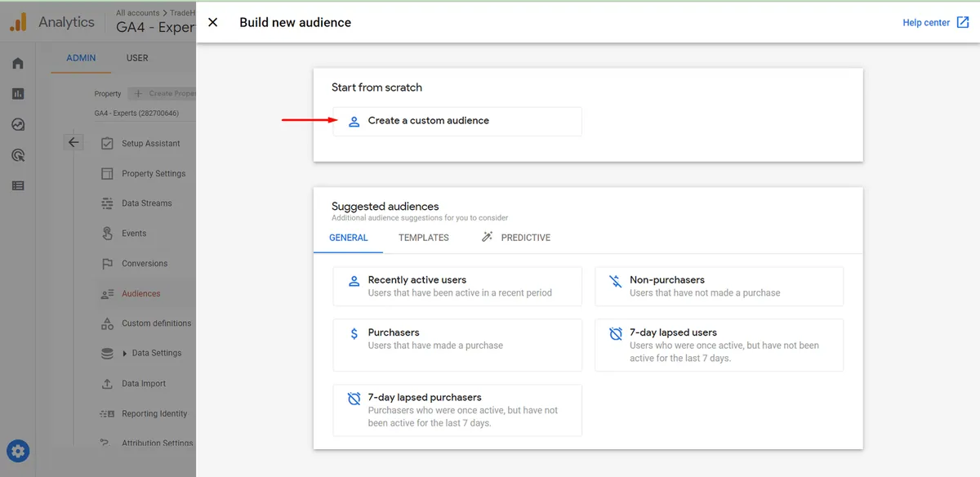Click the Data Streams icon
This screenshot has width=980, height=477.
click(x=107, y=203)
